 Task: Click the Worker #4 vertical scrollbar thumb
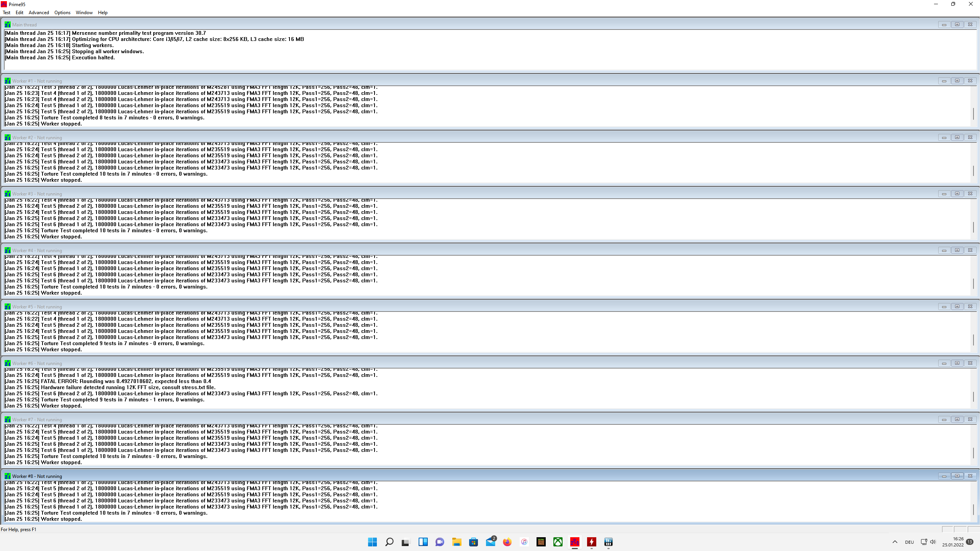pyautogui.click(x=973, y=283)
